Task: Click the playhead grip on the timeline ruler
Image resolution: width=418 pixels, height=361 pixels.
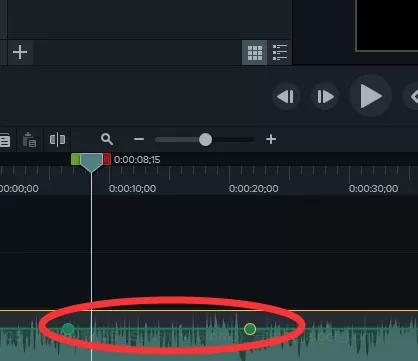Action: pos(91,163)
